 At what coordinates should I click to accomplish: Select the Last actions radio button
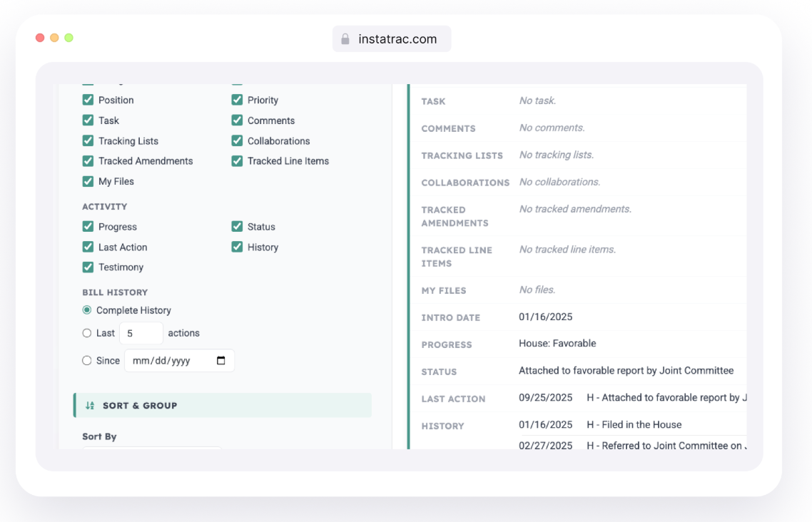point(87,333)
